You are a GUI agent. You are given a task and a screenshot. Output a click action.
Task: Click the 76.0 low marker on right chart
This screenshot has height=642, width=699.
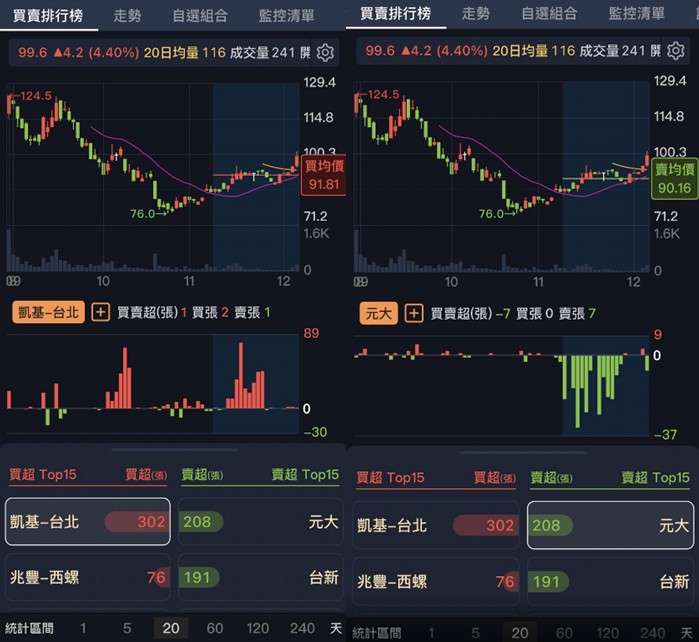(x=497, y=214)
